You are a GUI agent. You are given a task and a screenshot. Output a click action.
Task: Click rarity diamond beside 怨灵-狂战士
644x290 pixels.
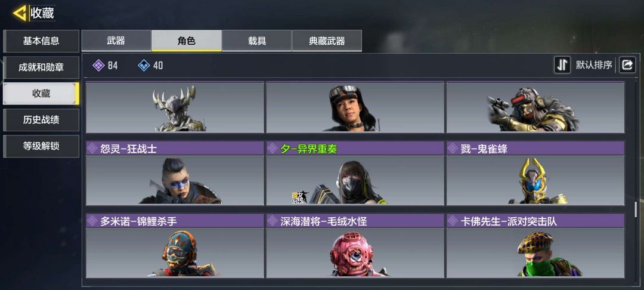pyautogui.click(x=92, y=149)
